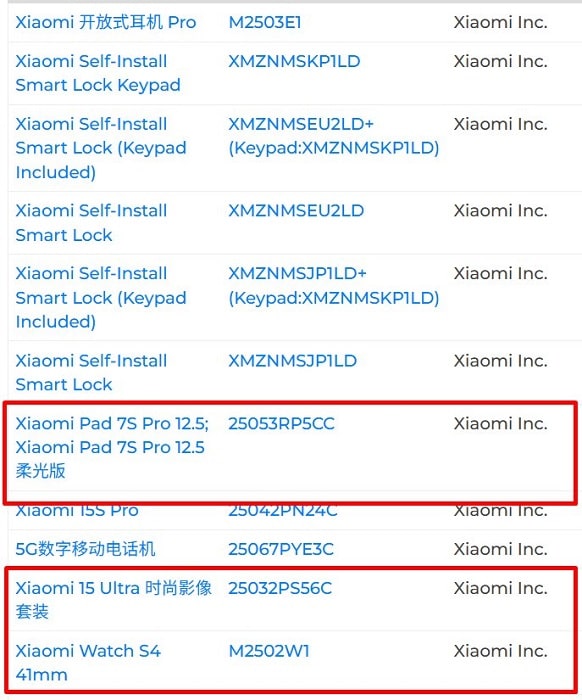Click XMZNMSEU2LD+ (Keypad:XMZNMSKP1LD) model link

click(x=334, y=136)
